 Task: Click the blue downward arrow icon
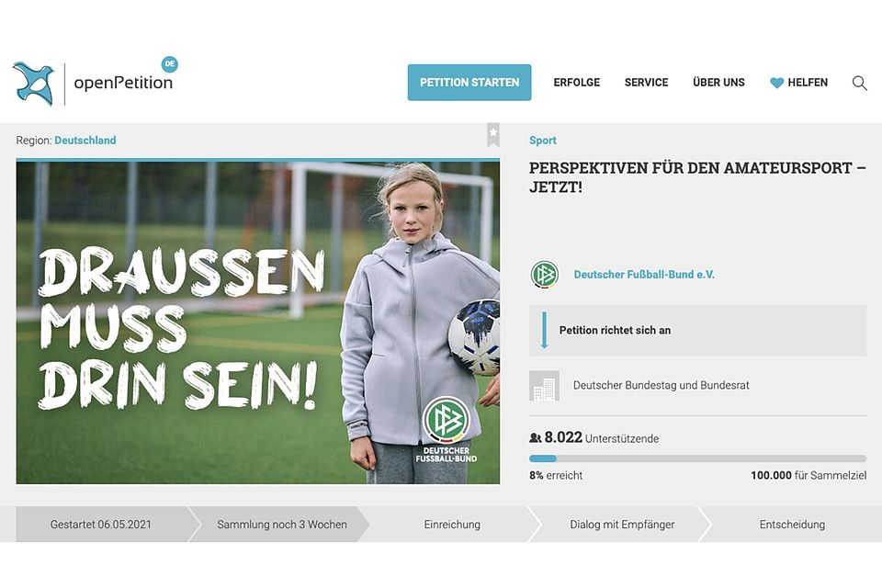(x=544, y=331)
